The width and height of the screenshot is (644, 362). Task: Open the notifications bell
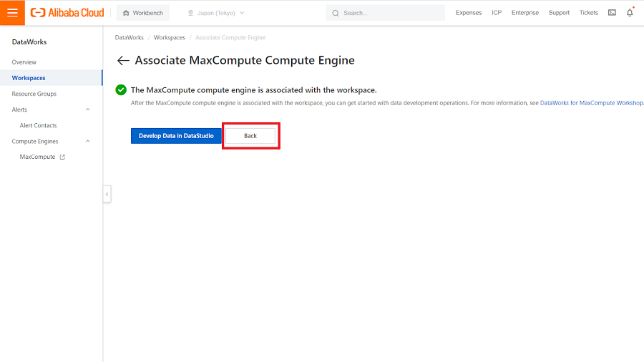pos(630,13)
